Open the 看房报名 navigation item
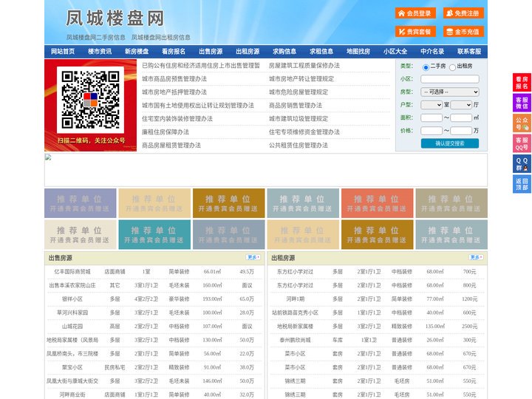The image size is (532, 399). [174, 52]
